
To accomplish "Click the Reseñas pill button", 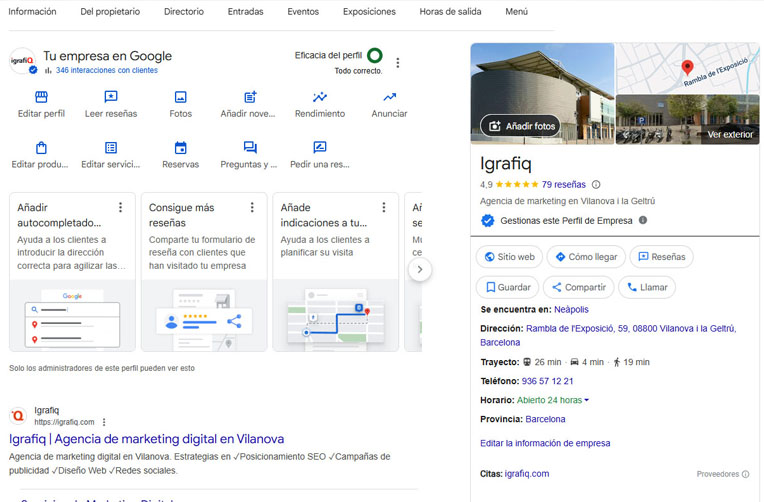I will tap(662, 257).
